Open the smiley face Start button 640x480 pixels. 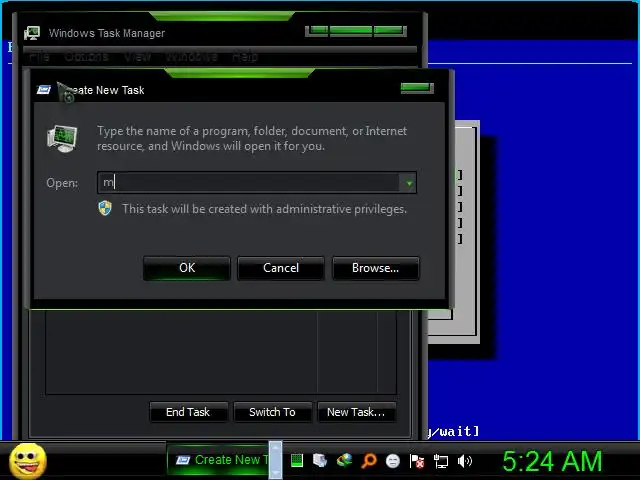tap(28, 461)
